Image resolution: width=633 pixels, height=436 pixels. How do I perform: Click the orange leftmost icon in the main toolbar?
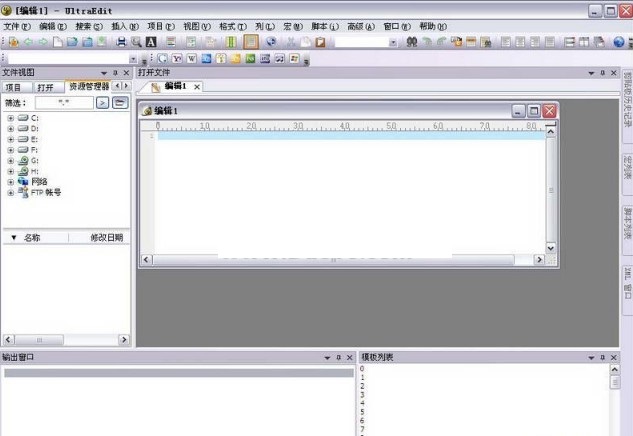tap(14, 42)
